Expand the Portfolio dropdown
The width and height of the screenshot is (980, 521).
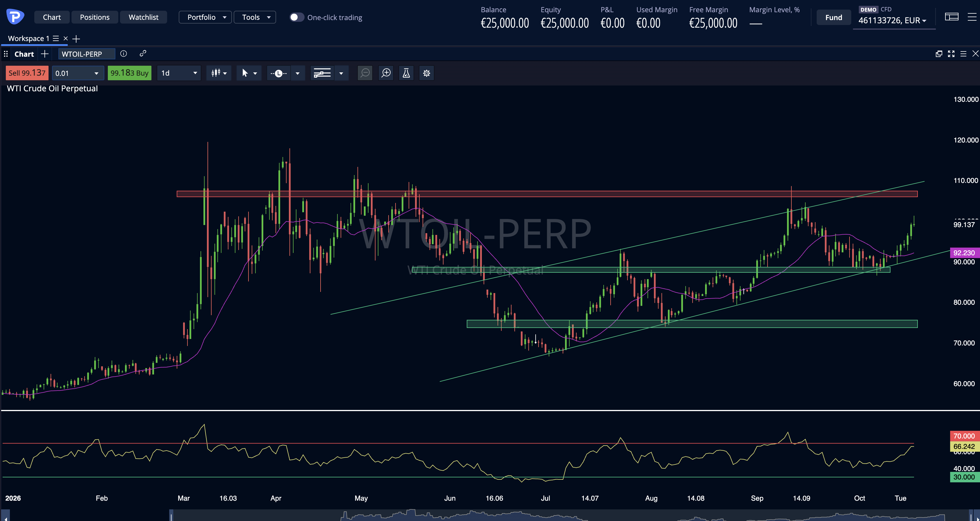[205, 17]
